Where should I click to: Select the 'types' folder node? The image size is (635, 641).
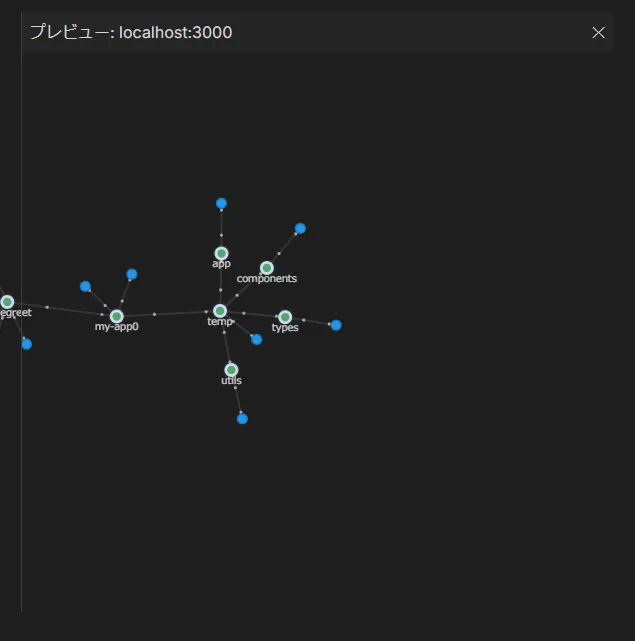pyautogui.click(x=285, y=317)
